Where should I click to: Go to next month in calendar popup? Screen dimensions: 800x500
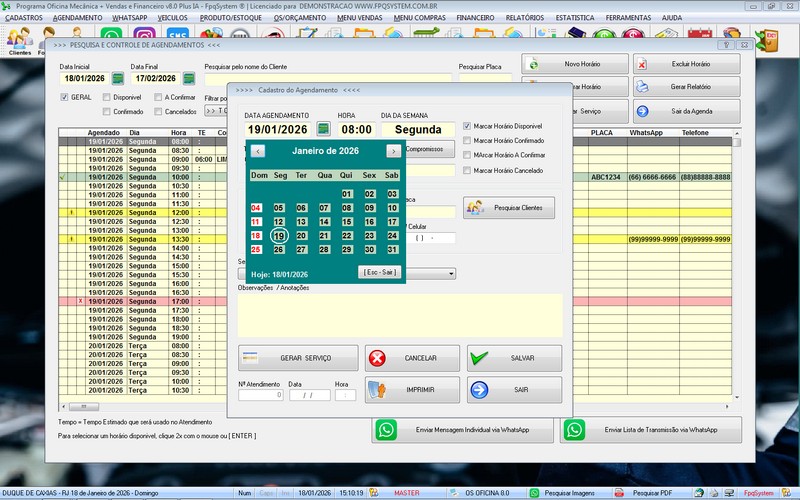pyautogui.click(x=393, y=151)
